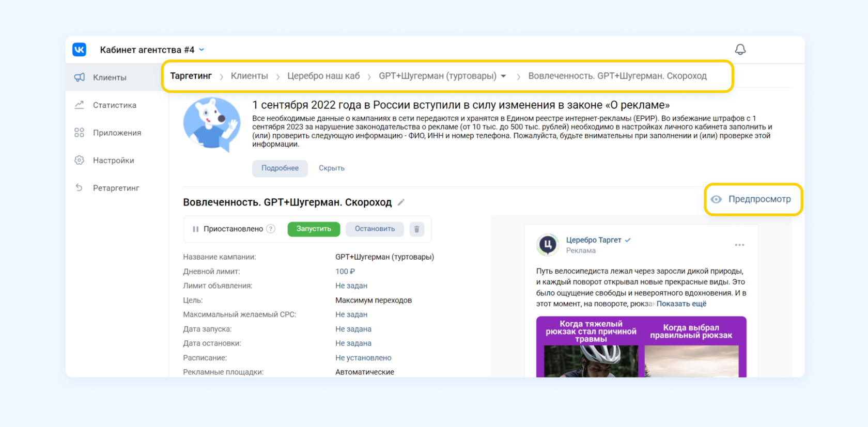Go to Клиенты breadcrumb
The image size is (868, 427).
click(x=250, y=76)
